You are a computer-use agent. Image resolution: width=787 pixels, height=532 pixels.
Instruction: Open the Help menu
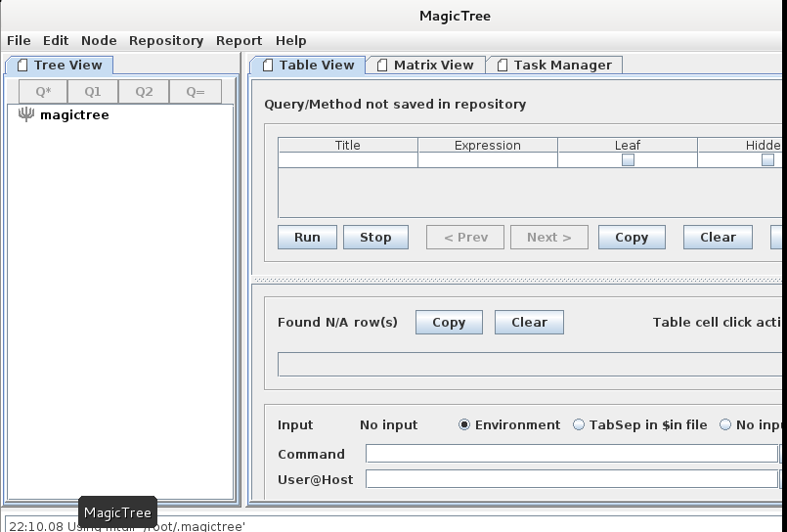pos(290,41)
